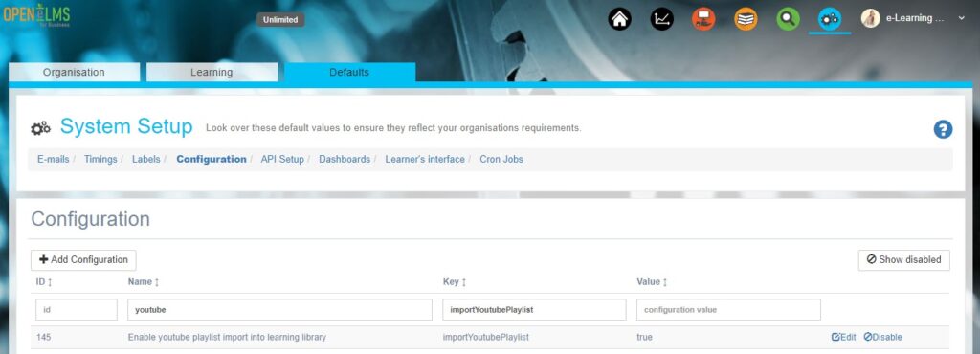The height and width of the screenshot is (354, 980).
Task: Sort the table by ID column
Action: (x=44, y=282)
